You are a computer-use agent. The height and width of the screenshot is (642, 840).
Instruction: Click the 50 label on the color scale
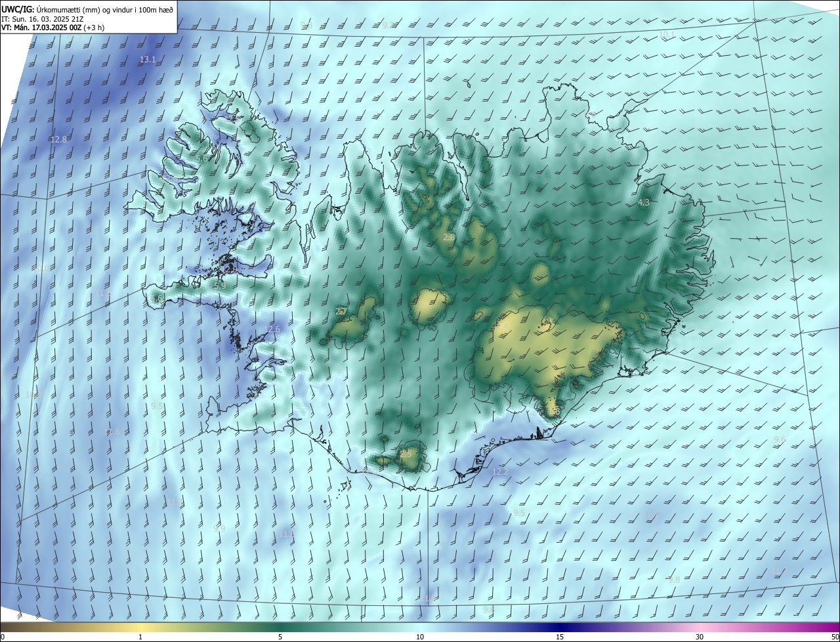(835, 637)
